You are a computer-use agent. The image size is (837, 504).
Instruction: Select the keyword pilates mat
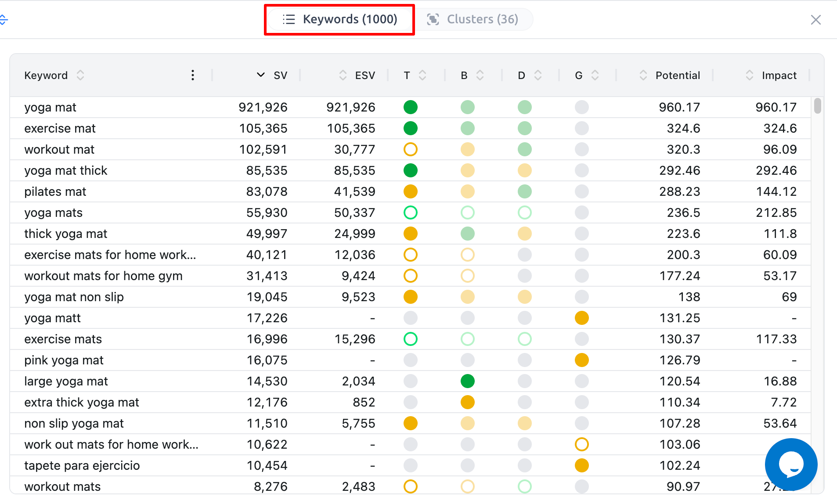click(x=55, y=191)
